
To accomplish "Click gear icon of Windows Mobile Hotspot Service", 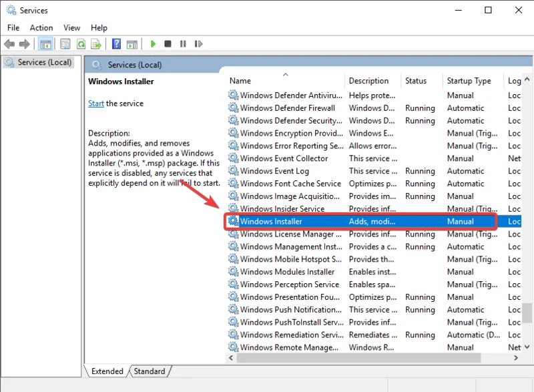I will [x=233, y=259].
